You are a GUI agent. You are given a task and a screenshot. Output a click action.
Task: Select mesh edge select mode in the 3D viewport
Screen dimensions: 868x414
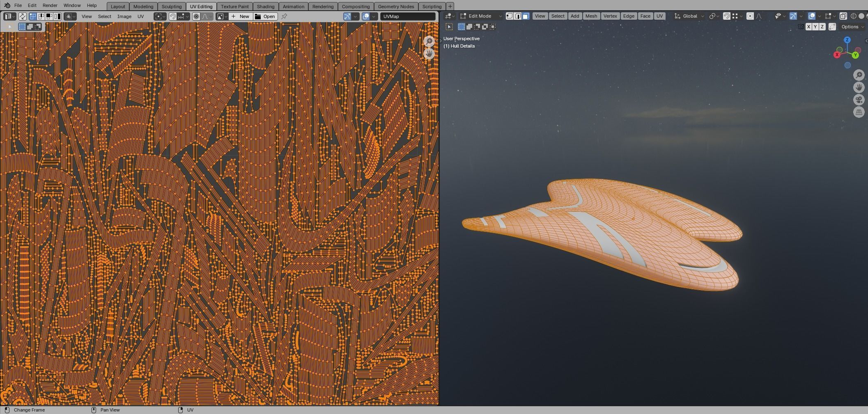tap(518, 16)
